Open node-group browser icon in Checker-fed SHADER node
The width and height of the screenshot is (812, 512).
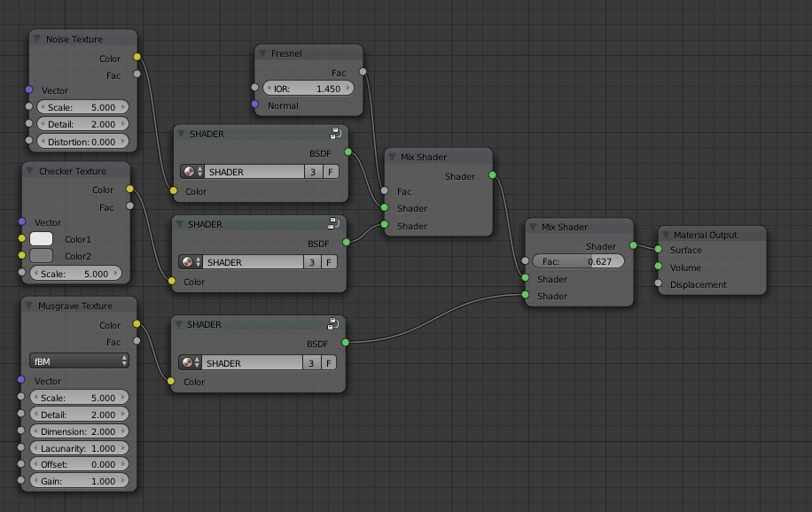(191, 262)
